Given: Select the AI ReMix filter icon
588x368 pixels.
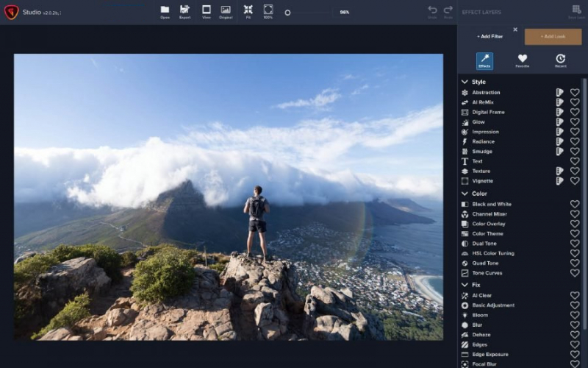Looking at the screenshot, I should point(465,102).
